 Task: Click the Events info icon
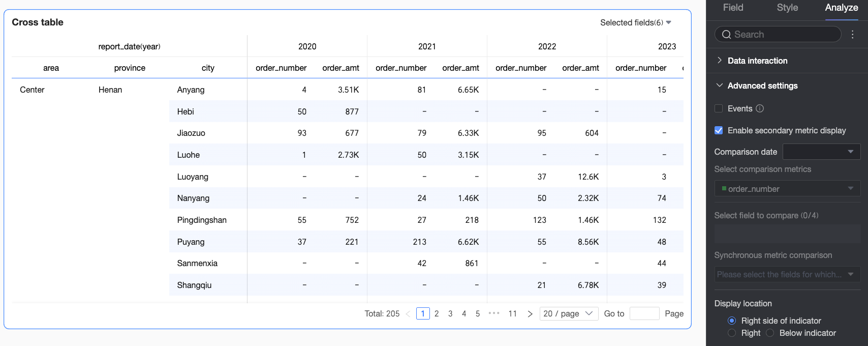(760, 108)
